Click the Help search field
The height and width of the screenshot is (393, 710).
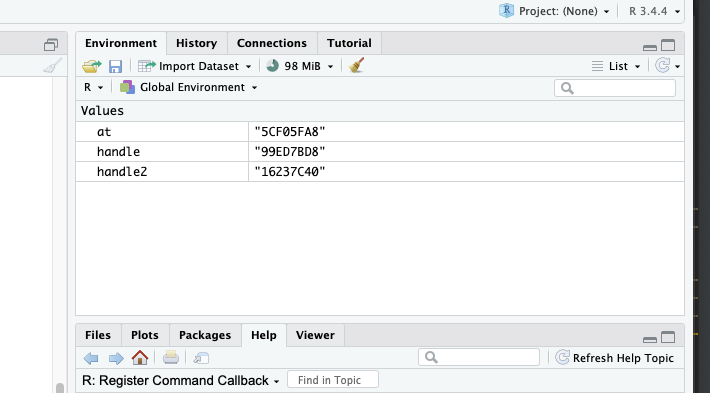coord(479,357)
